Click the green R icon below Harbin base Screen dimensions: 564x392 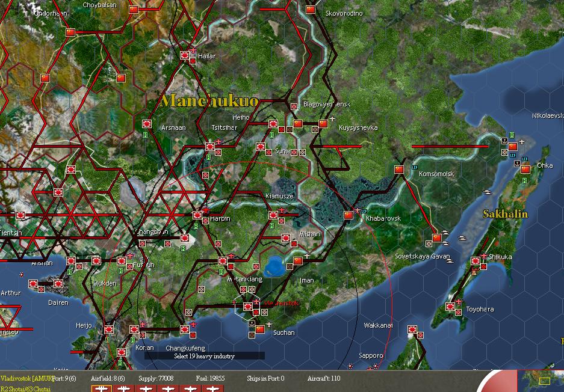tap(196, 227)
